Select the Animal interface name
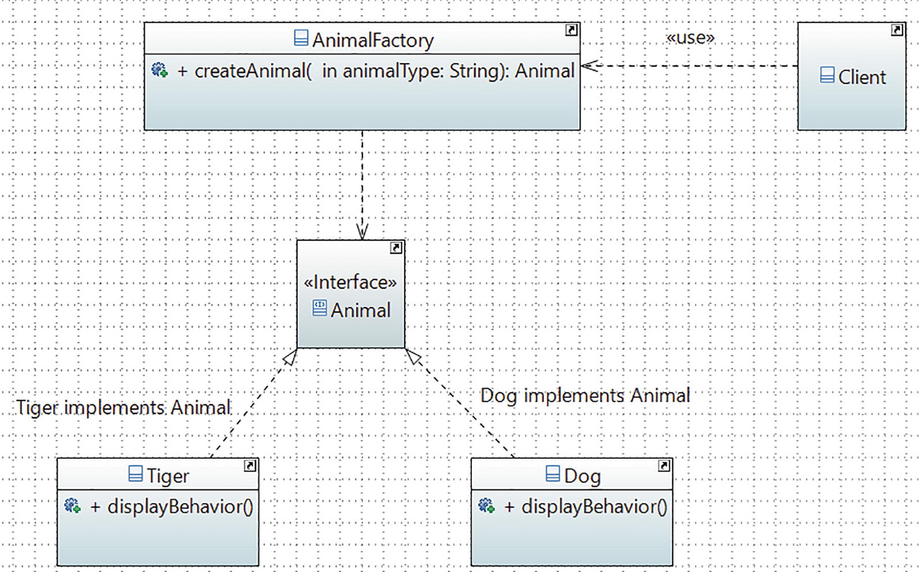The image size is (924, 572). point(361,310)
